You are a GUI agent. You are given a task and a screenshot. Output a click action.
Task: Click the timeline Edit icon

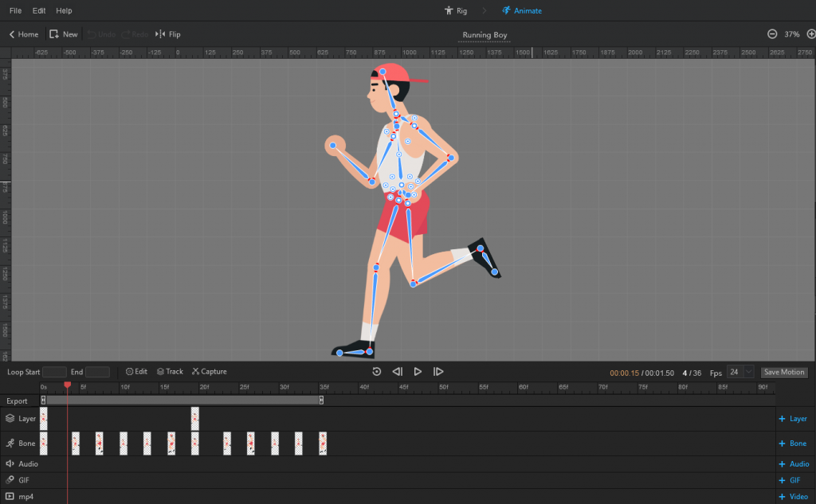coord(130,372)
